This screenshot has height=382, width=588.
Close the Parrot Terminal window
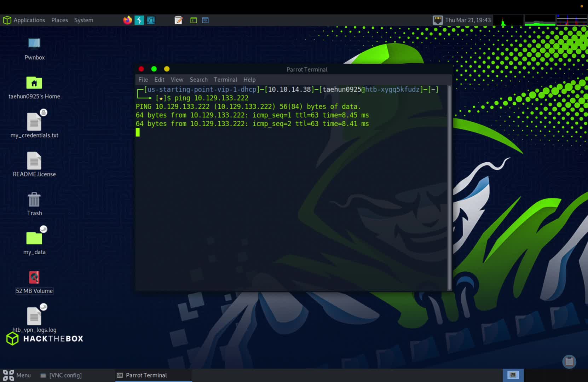pos(141,69)
